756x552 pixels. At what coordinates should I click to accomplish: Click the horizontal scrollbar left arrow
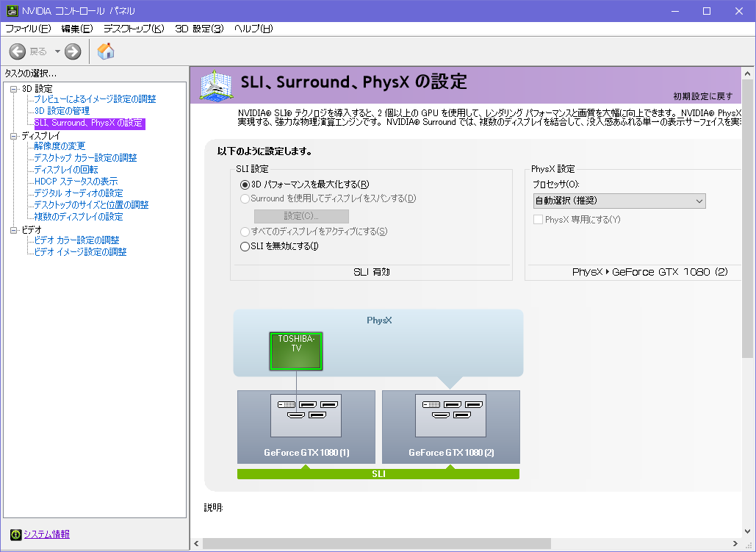tap(196, 544)
